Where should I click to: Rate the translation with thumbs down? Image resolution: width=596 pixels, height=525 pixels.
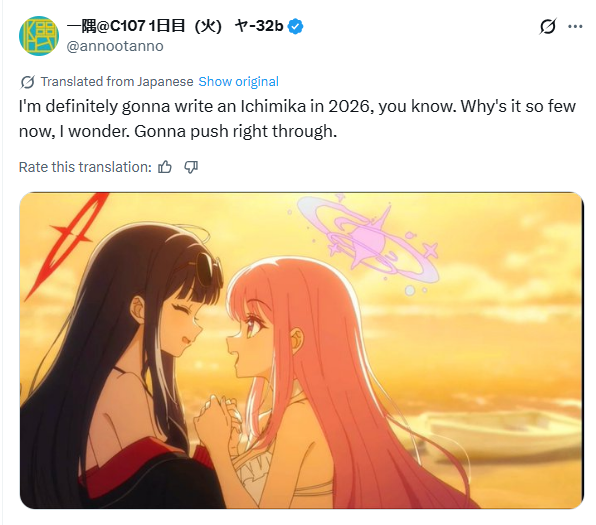pyautogui.click(x=191, y=167)
